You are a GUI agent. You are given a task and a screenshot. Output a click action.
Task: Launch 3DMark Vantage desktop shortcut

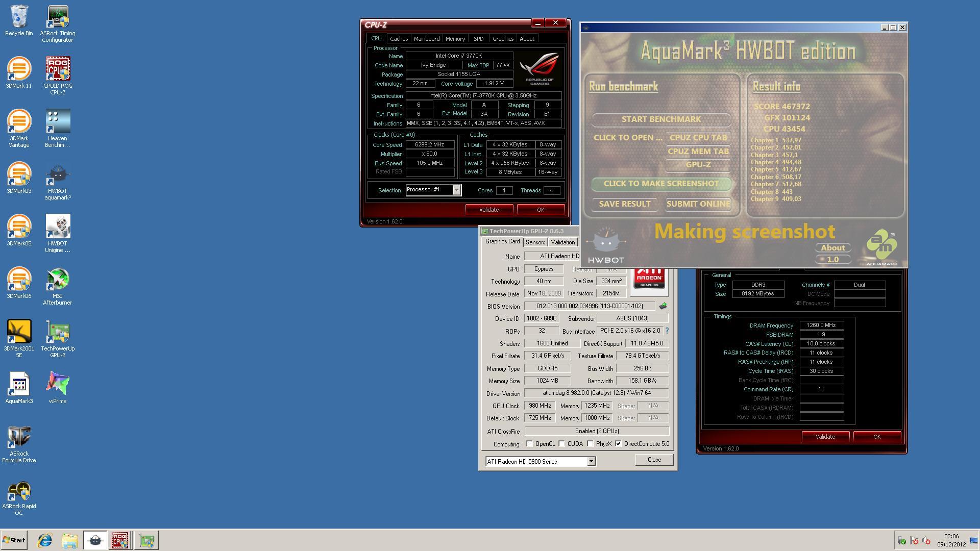click(x=19, y=129)
